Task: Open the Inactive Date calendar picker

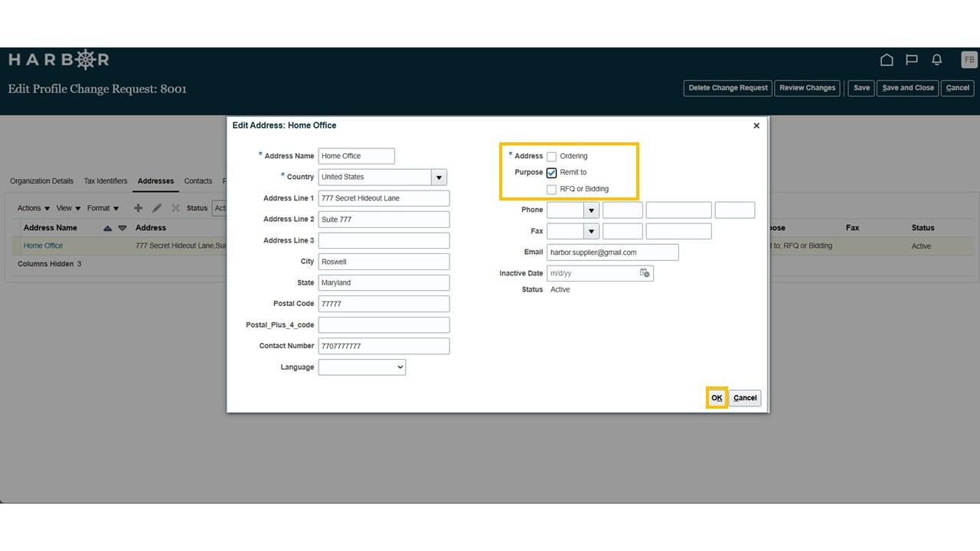Action: click(645, 273)
